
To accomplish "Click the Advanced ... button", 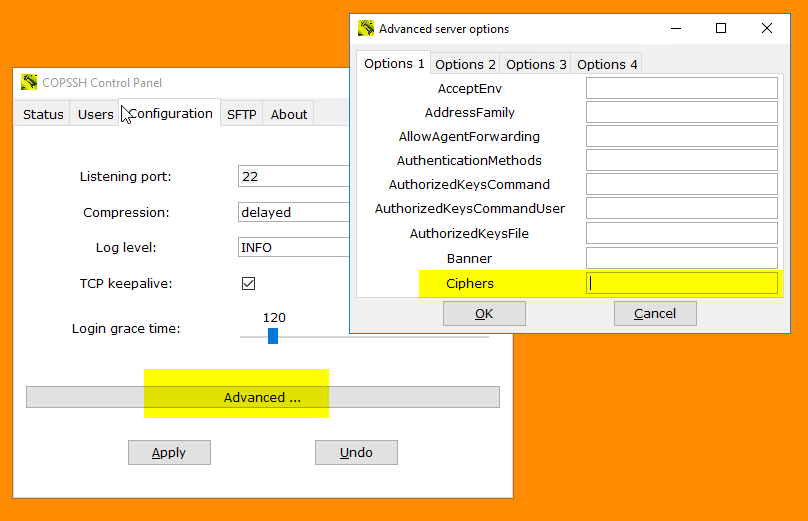I will (263, 397).
